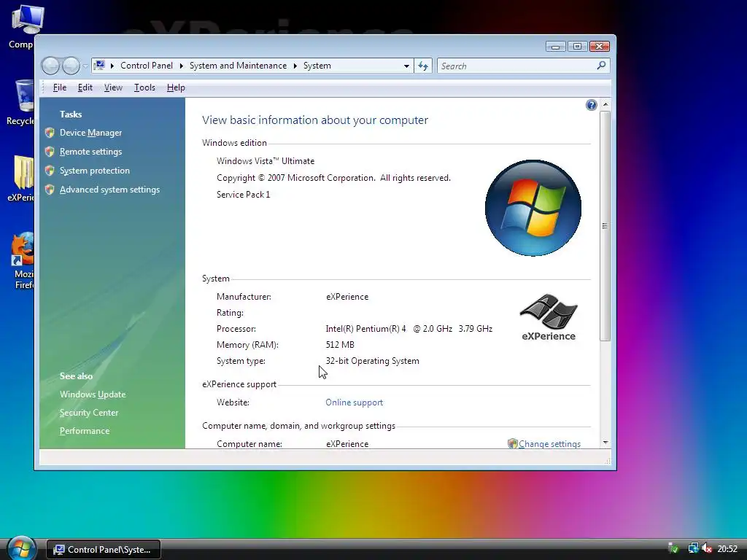747x560 pixels.
Task: Click the shield icon beside System protection
Action: pos(50,171)
